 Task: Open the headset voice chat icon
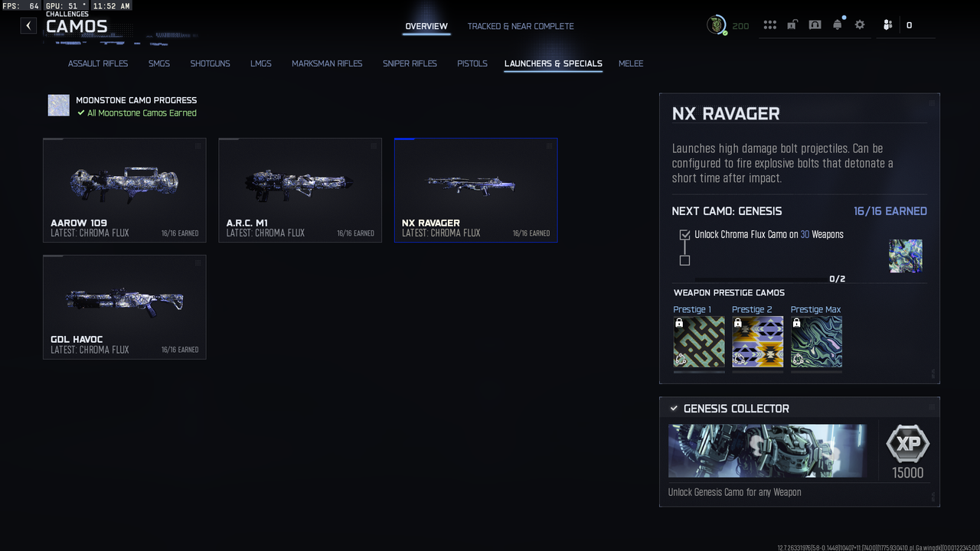(x=815, y=25)
